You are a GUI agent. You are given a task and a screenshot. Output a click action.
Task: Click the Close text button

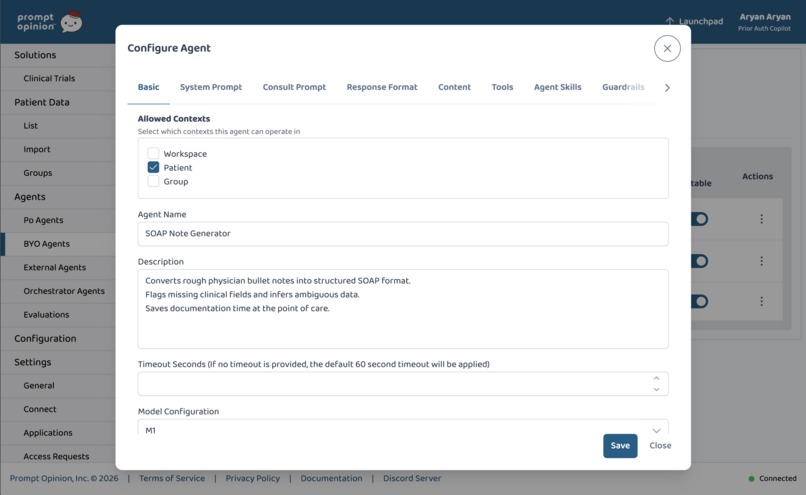(660, 446)
